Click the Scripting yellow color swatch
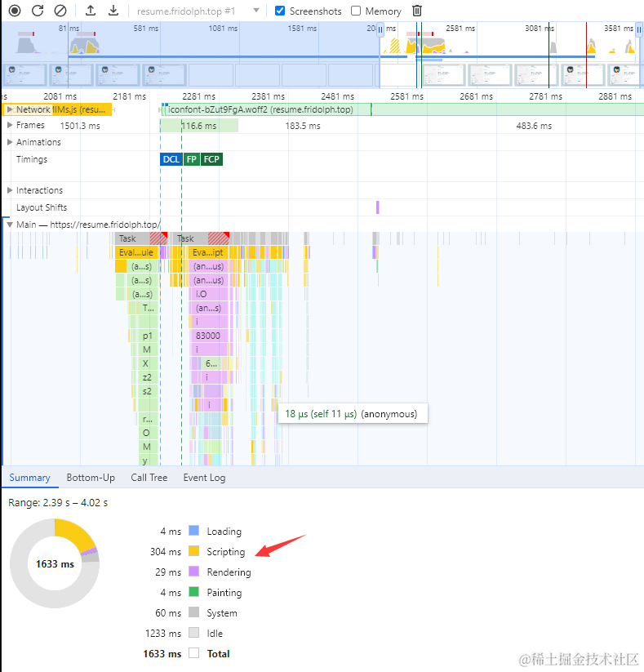The height and width of the screenshot is (672, 644). click(194, 551)
